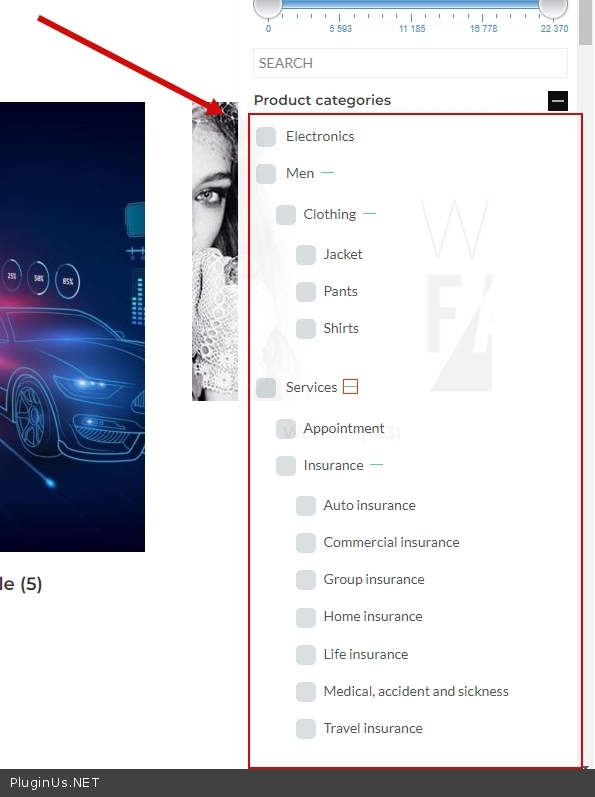
Task: Click into the SEARCH text field
Action: point(410,63)
